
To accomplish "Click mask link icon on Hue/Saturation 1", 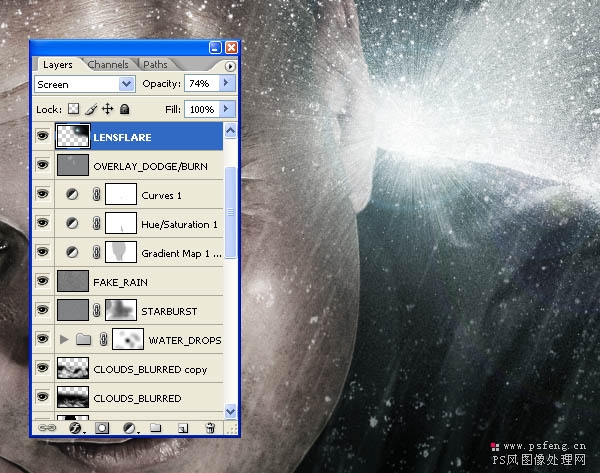I will point(96,223).
